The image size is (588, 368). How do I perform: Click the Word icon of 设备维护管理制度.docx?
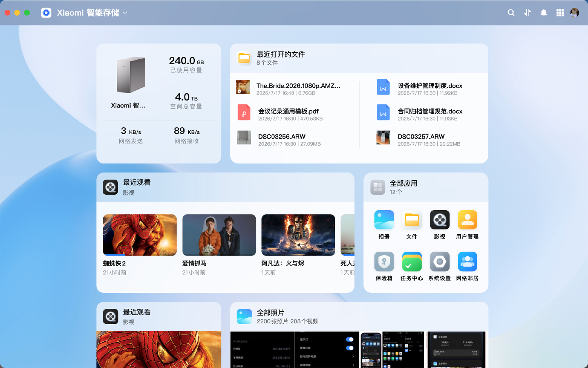[x=383, y=87]
